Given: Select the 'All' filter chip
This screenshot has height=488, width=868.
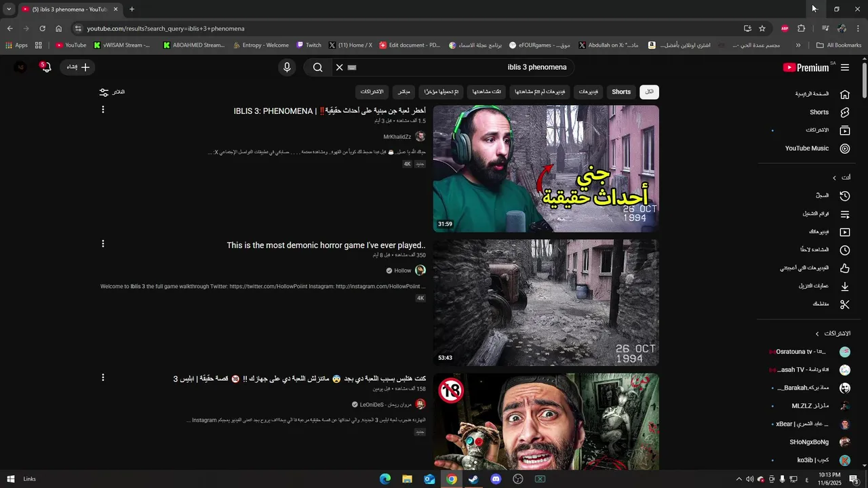Looking at the screenshot, I should (x=649, y=92).
